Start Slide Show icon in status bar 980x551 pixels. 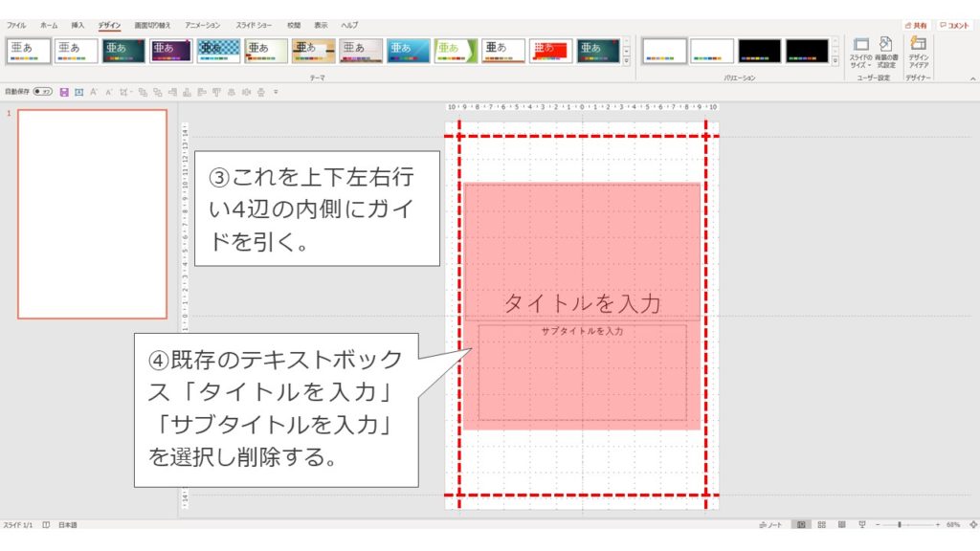862,525
